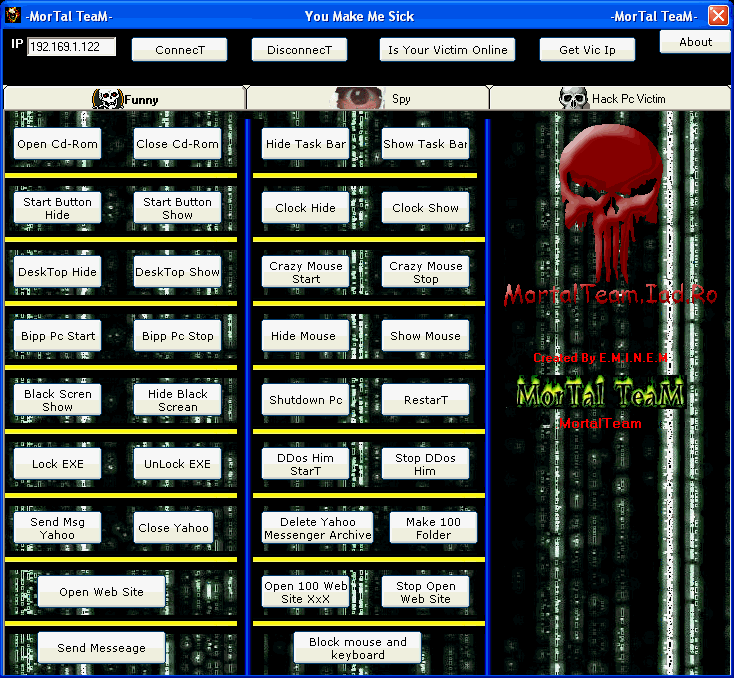
Task: Select the Clock Show button
Action: coord(425,208)
